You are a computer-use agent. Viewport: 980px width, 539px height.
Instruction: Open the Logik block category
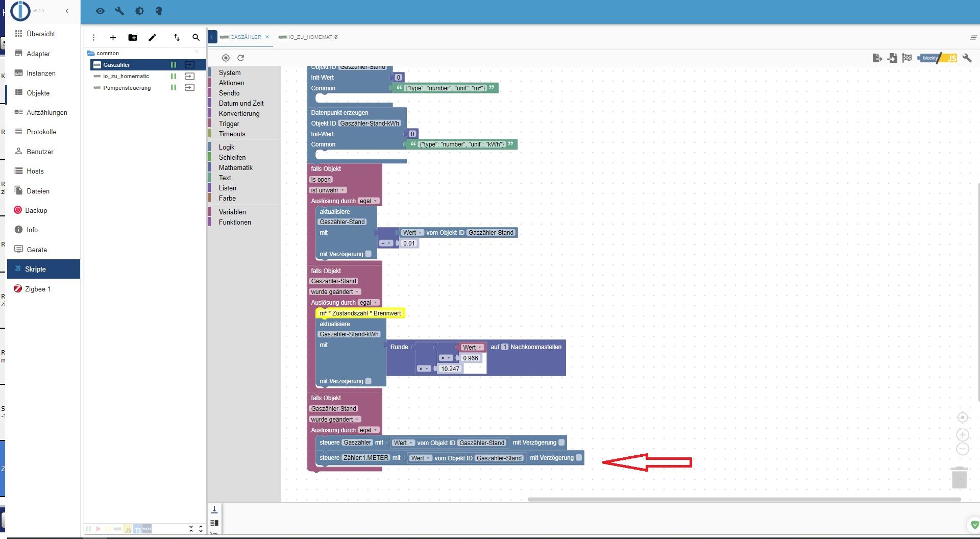click(227, 147)
